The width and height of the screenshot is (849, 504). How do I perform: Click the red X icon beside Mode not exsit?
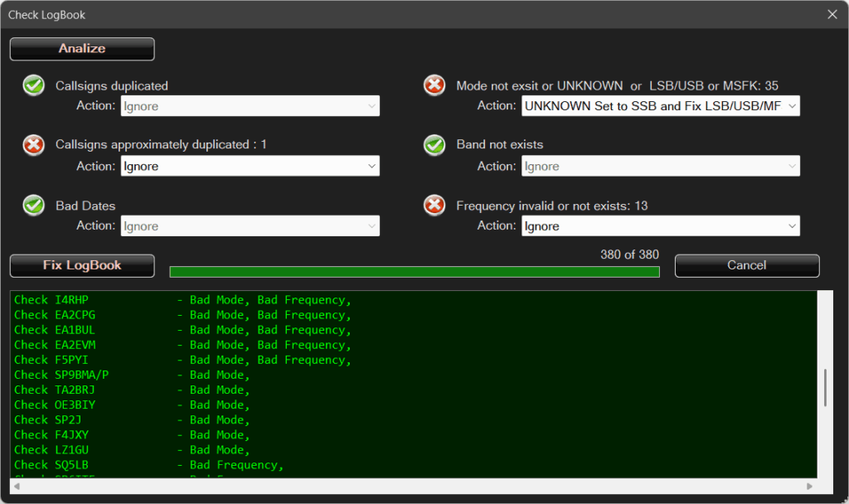click(x=434, y=85)
